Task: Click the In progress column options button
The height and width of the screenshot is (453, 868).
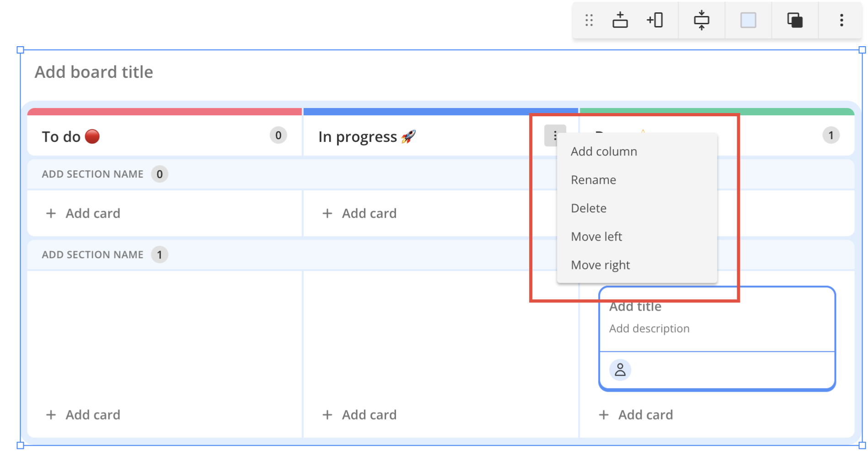Action: click(555, 135)
